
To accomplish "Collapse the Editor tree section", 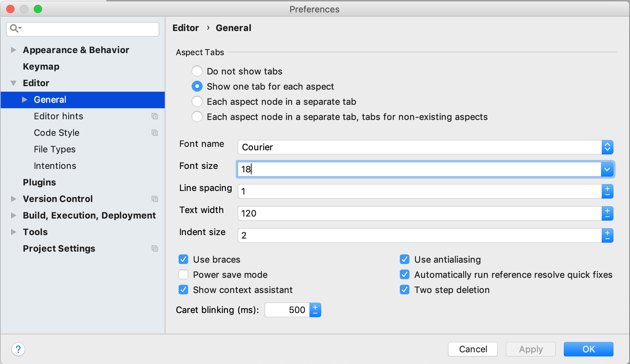I will point(13,83).
